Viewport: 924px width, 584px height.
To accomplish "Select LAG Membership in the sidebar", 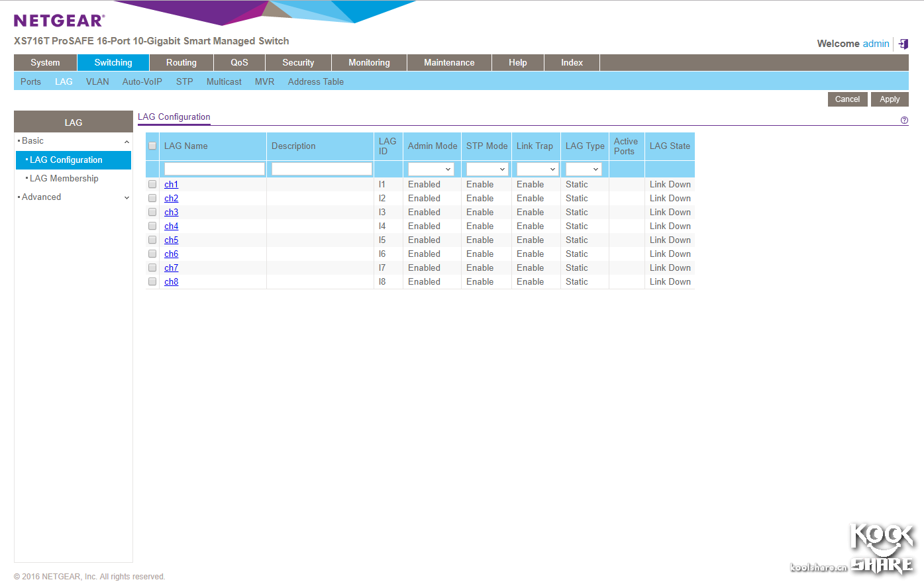I will pos(64,178).
